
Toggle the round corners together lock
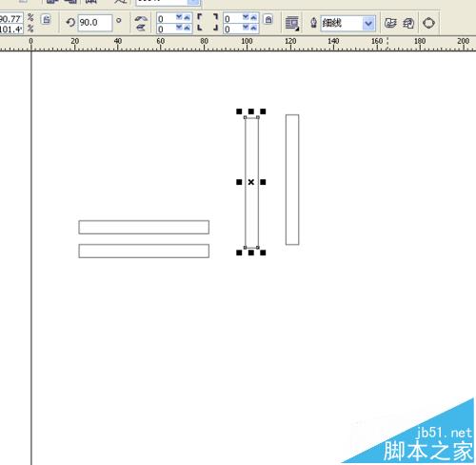click(268, 19)
